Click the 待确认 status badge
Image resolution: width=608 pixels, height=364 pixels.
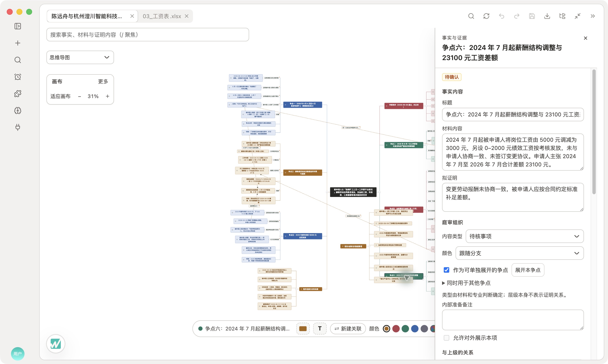(452, 77)
